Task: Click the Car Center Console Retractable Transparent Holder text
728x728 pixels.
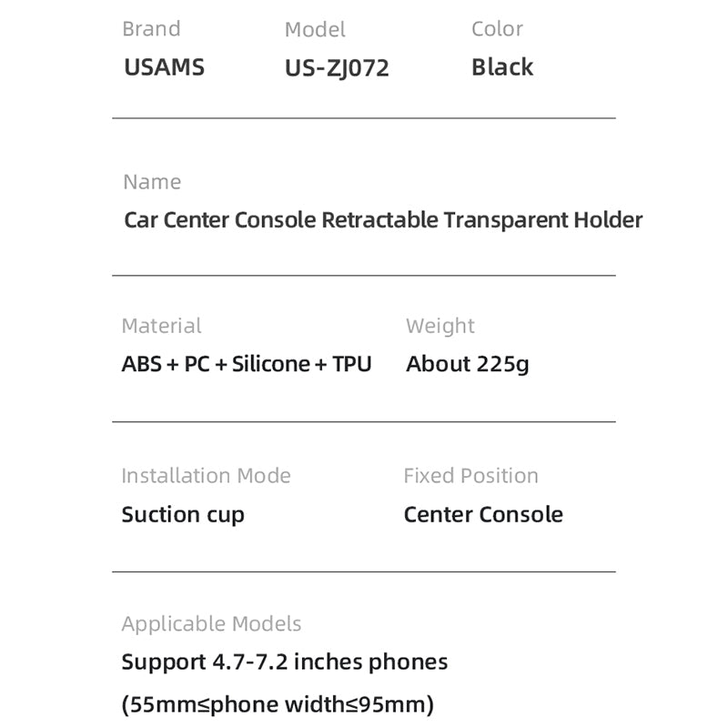Action: [383, 220]
